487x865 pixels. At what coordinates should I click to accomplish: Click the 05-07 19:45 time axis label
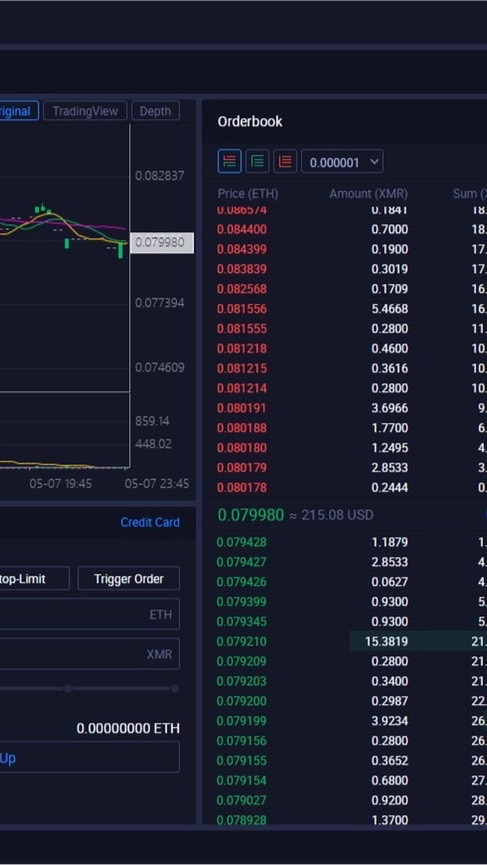click(61, 484)
